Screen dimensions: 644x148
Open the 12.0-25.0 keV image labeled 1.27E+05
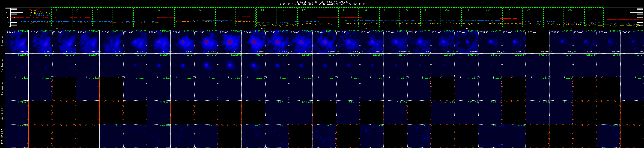pos(206,89)
